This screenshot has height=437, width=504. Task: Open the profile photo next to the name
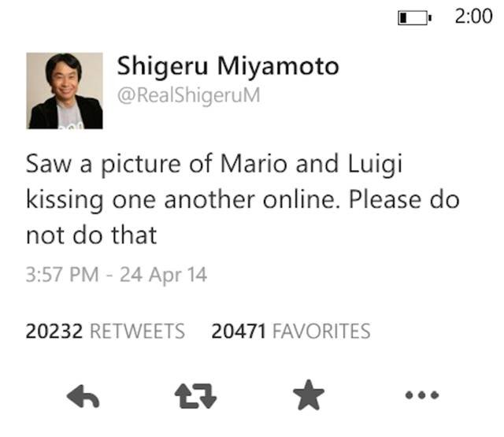[65, 90]
